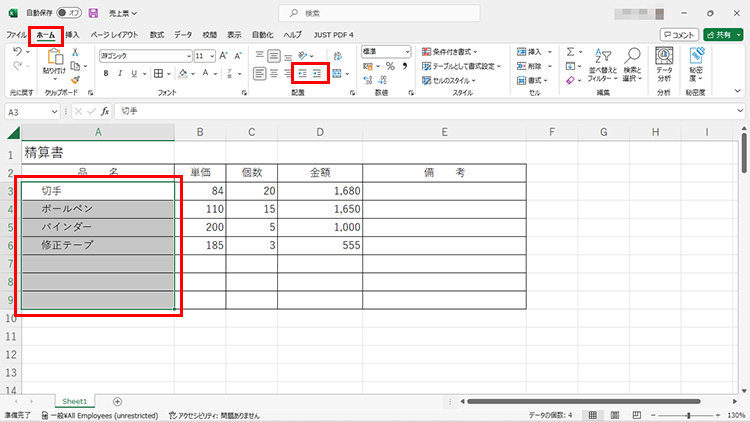Switch to the 挿入 ribbon tab

[x=72, y=34]
